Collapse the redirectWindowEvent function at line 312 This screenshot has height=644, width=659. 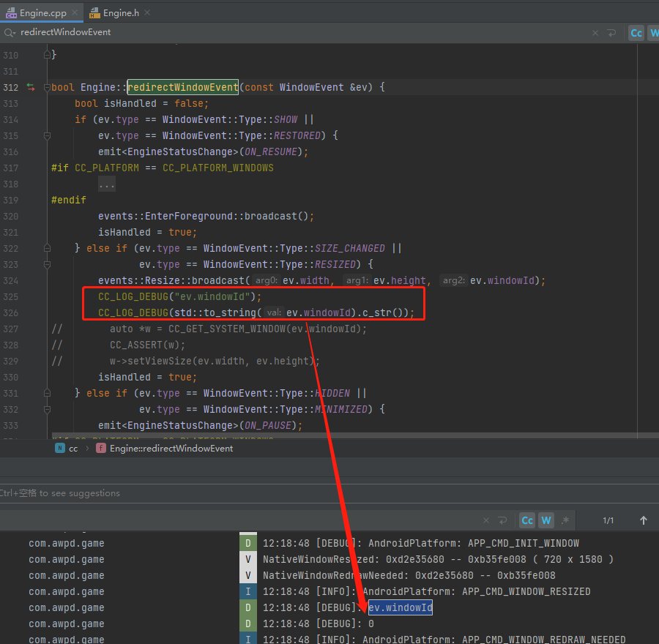point(47,87)
